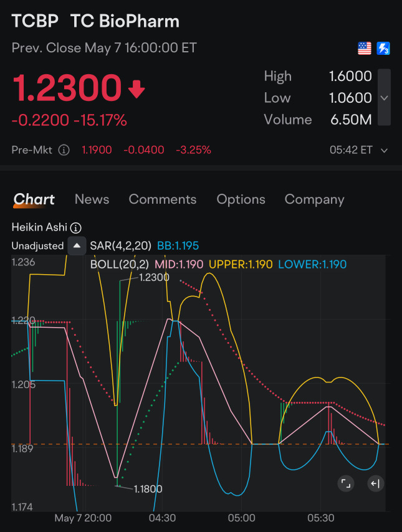Expand the 05:42 ET pre-market dropdown
Viewport: 402px width, 532px height.
(384, 150)
